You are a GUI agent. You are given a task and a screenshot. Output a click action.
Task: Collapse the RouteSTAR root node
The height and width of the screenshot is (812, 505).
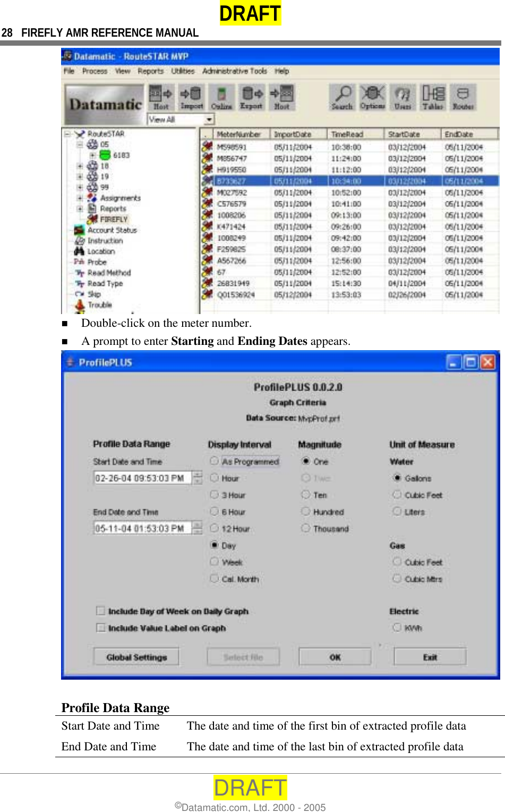[x=68, y=134]
